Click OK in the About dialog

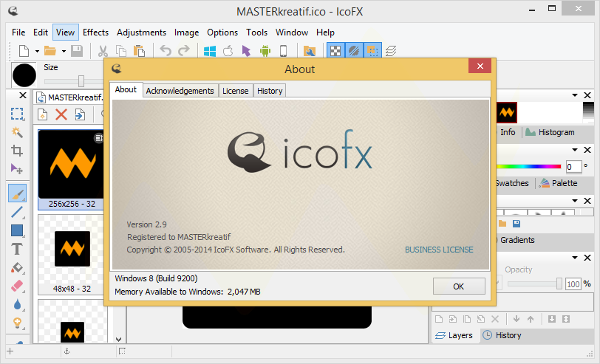pos(459,286)
